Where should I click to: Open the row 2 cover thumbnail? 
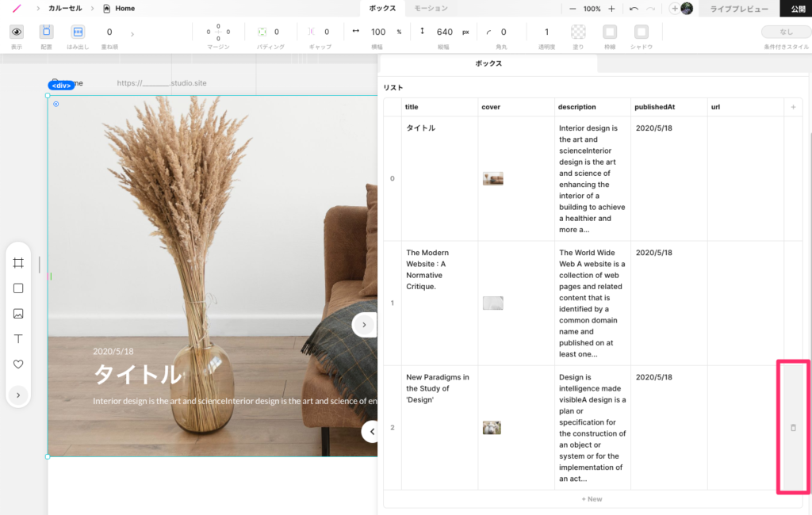[492, 428]
